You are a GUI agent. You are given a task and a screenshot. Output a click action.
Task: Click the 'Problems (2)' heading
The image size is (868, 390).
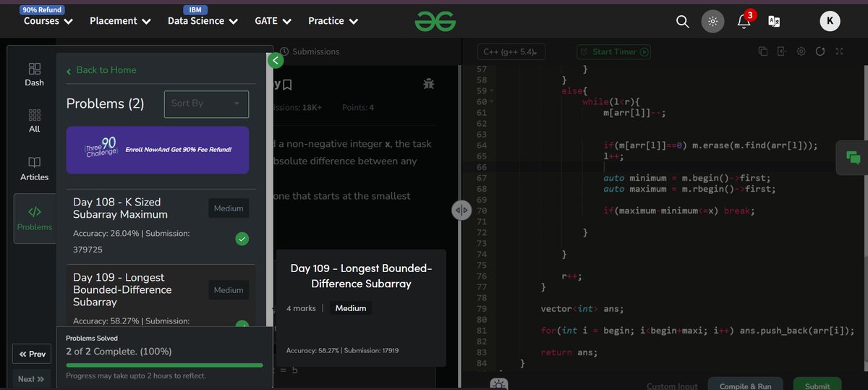coord(105,103)
